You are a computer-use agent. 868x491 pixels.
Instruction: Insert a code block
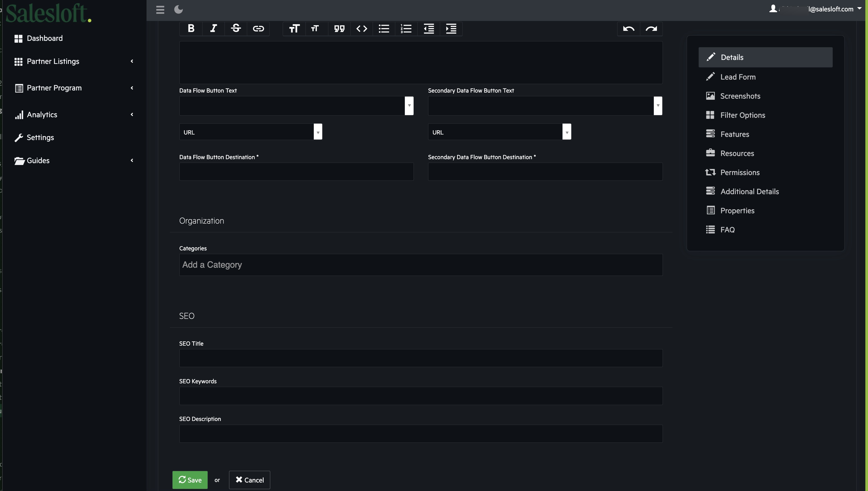(x=361, y=29)
